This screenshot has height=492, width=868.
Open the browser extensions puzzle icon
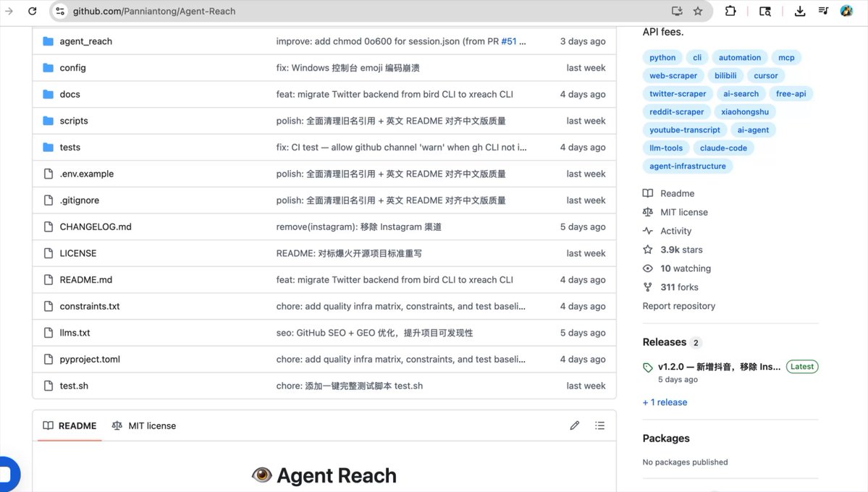(730, 11)
